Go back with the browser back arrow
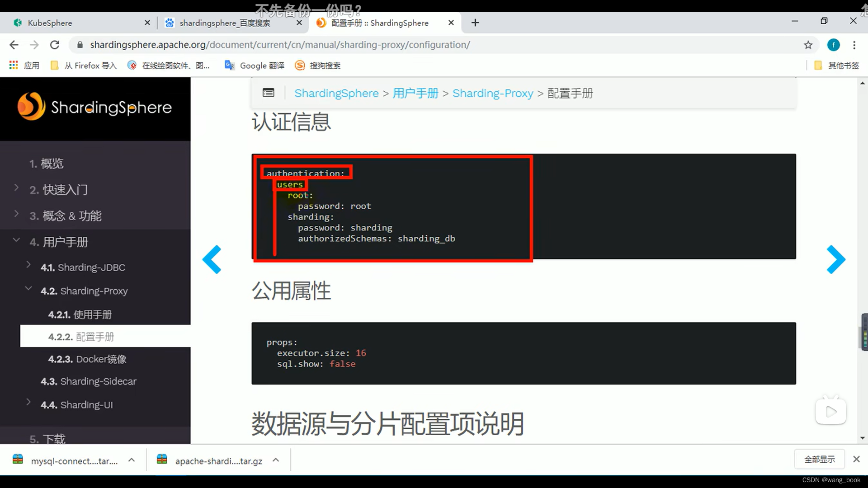 [14, 45]
